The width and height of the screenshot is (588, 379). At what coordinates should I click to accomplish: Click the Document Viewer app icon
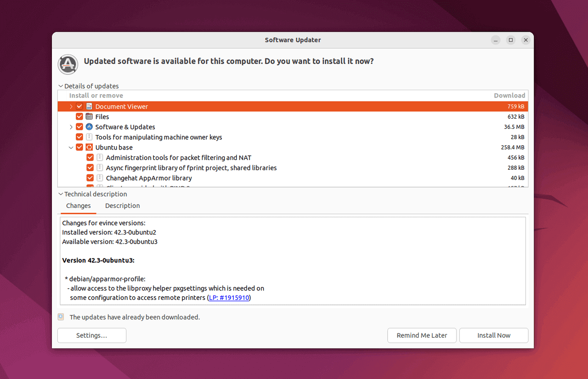tap(89, 107)
